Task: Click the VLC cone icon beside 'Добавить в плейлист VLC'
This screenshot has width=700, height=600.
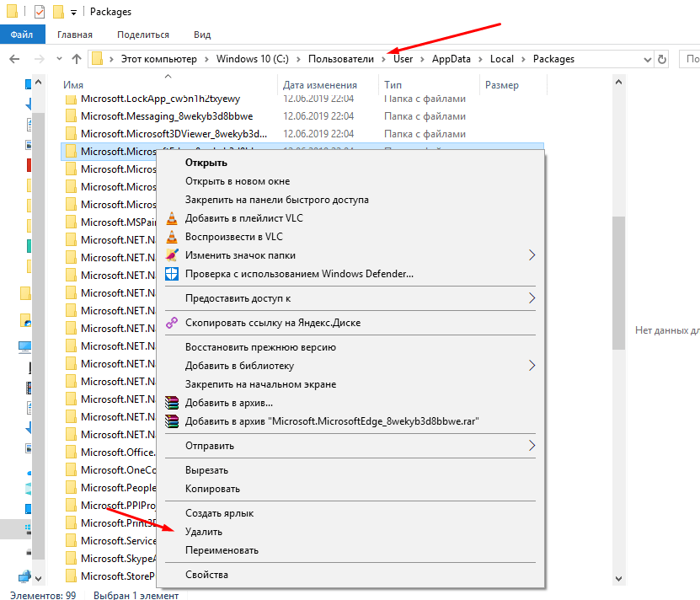Action: click(172, 218)
